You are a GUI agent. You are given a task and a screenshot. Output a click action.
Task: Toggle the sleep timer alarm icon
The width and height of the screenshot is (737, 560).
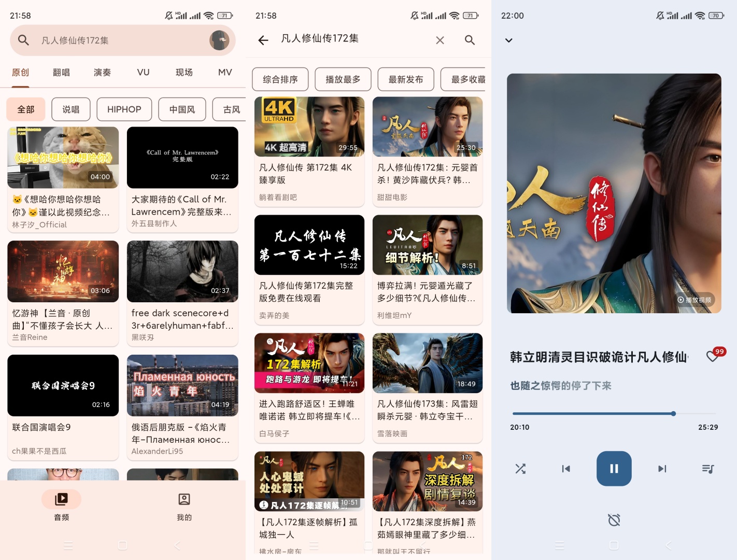(x=614, y=520)
